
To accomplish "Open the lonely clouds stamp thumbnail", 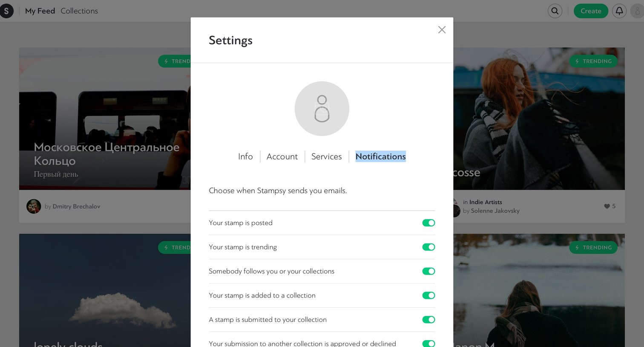I will click(105, 290).
